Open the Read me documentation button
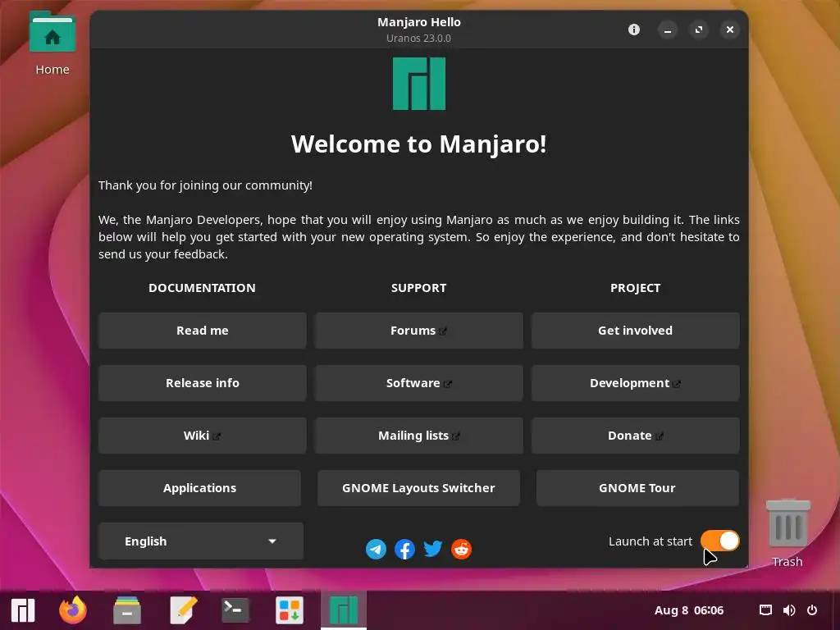The height and width of the screenshot is (630, 840). [203, 331]
